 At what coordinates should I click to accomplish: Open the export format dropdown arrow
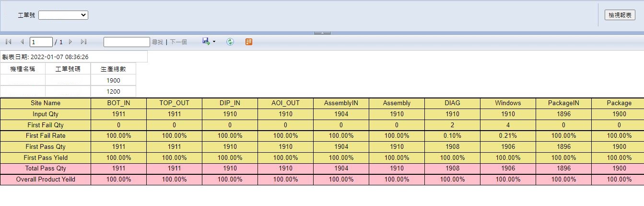coord(214,42)
